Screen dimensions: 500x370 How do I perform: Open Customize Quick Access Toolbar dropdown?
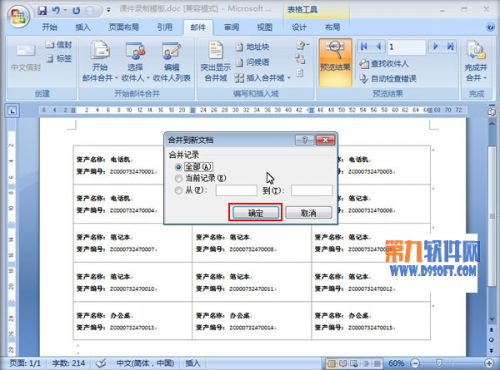point(108,10)
